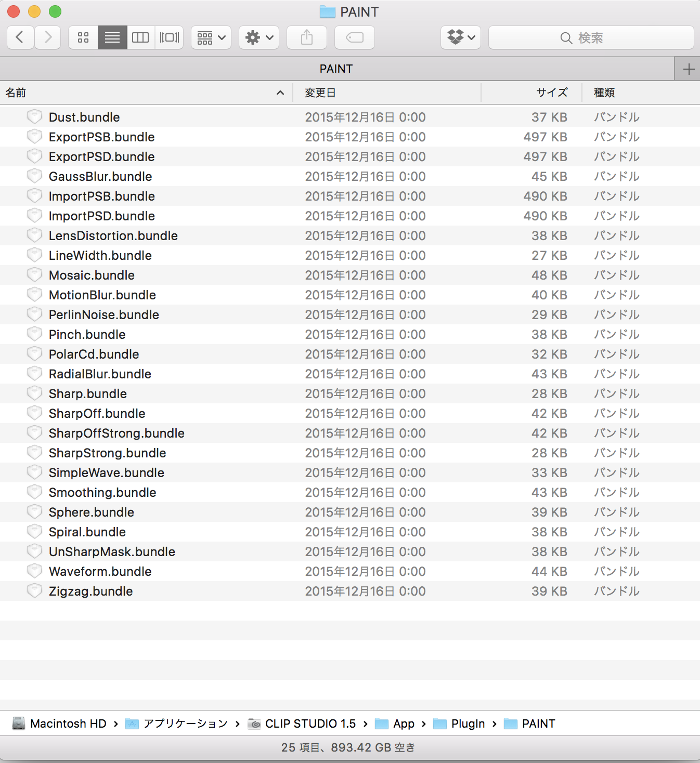Go back to the previous folder
The width and height of the screenshot is (700, 763).
(20, 37)
